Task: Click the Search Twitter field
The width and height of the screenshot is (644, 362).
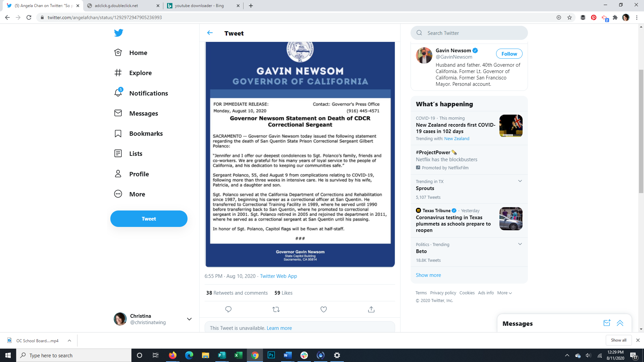Action: pos(470,33)
